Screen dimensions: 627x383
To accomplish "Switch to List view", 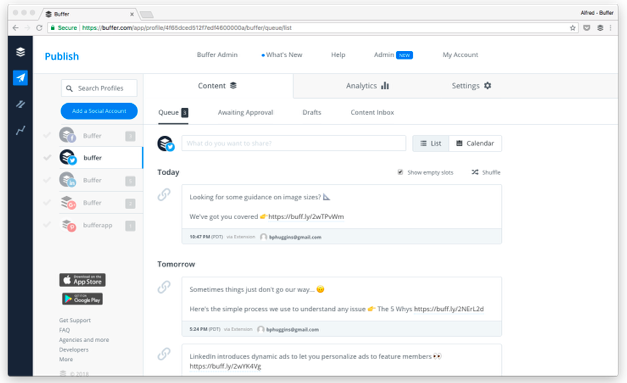I will click(x=431, y=143).
